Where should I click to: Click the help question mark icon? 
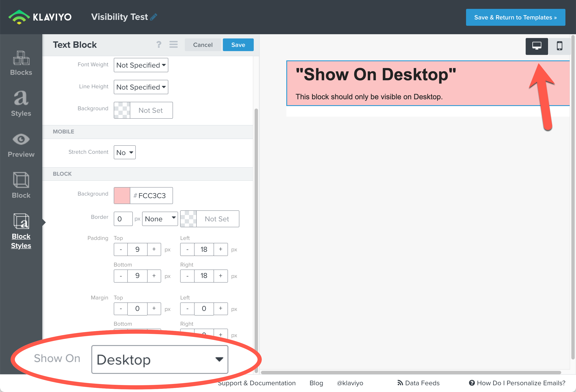point(158,45)
